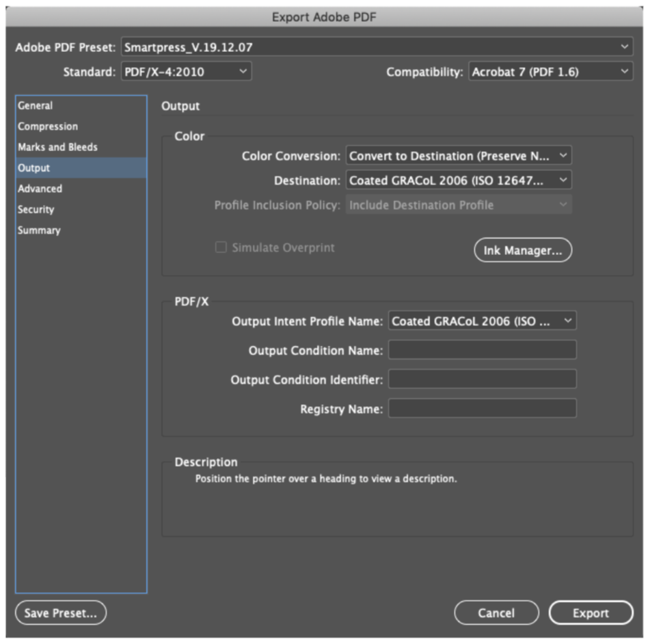Select the General section
The image size is (648, 644).
[81, 105]
